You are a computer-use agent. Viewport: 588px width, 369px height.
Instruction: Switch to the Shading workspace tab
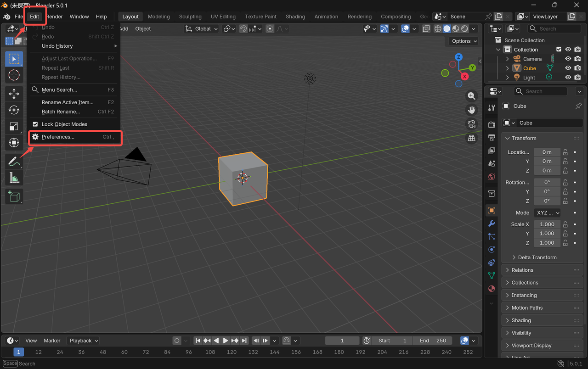pos(295,17)
